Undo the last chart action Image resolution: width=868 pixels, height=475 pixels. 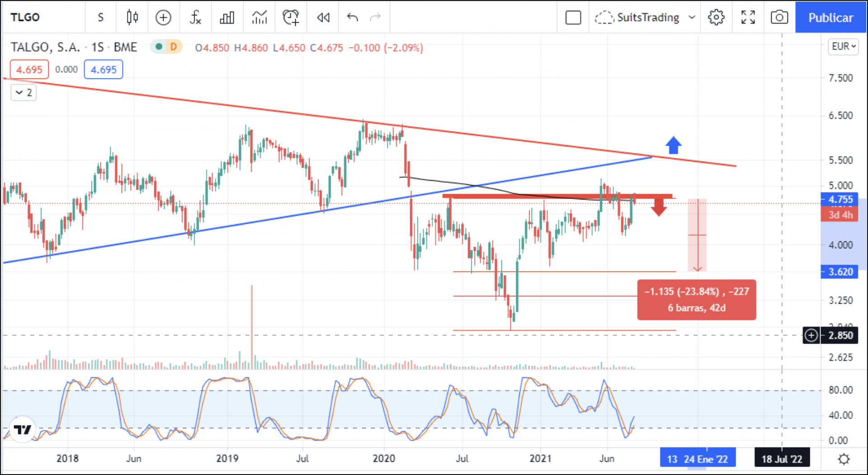coord(353,18)
